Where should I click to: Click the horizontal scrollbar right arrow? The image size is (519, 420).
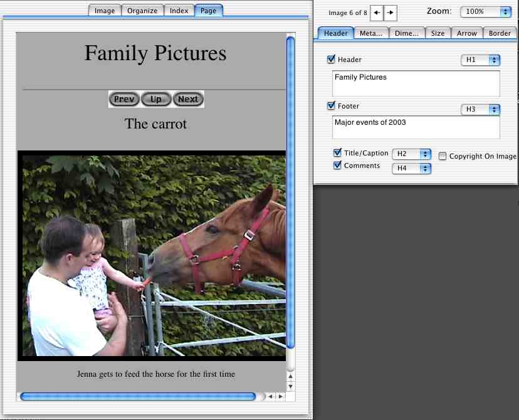click(x=280, y=396)
